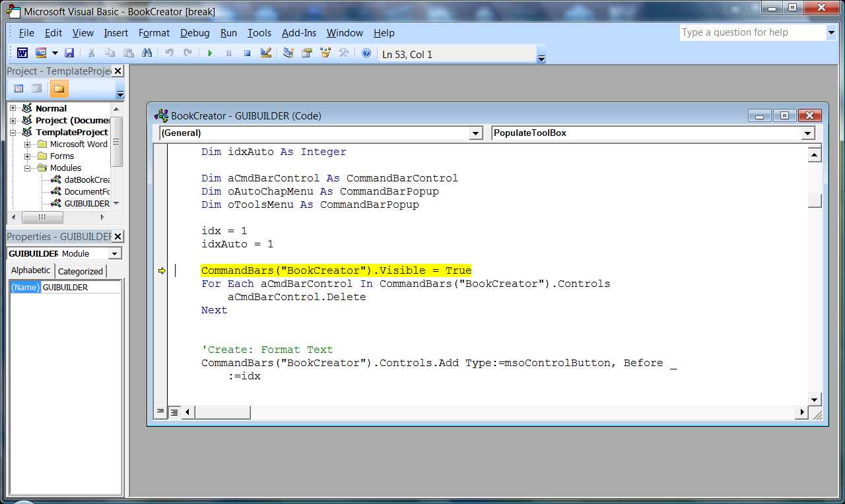Open the View menu
This screenshot has height=504, width=845.
(83, 32)
